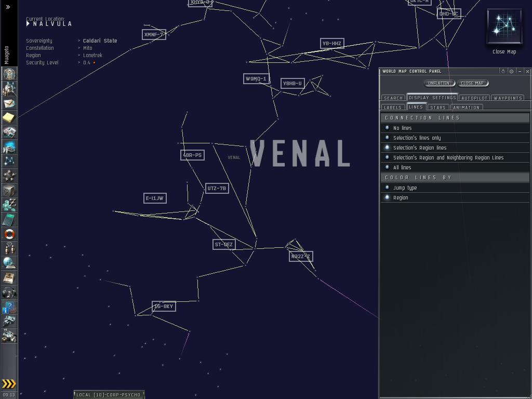The height and width of the screenshot is (399, 532).
Task: Click the 1G-8KY system label
Action: [164, 307]
